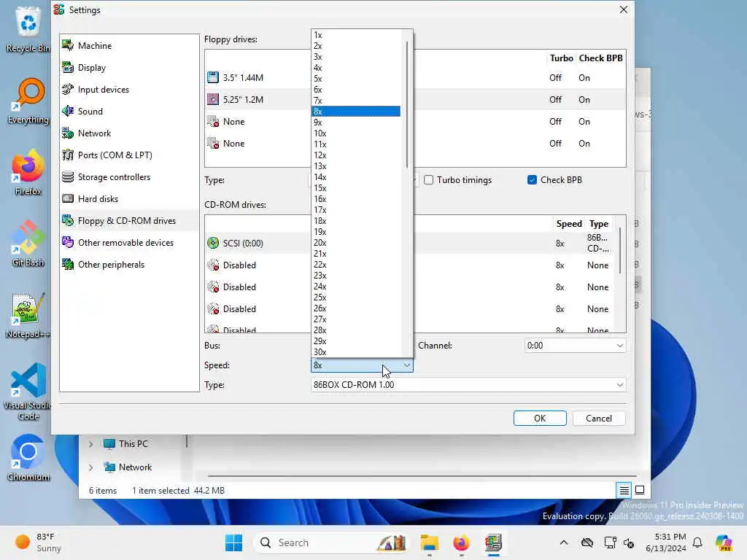Open the Everything desktop shortcut
Viewport: 747px width, 560px height.
(28, 101)
